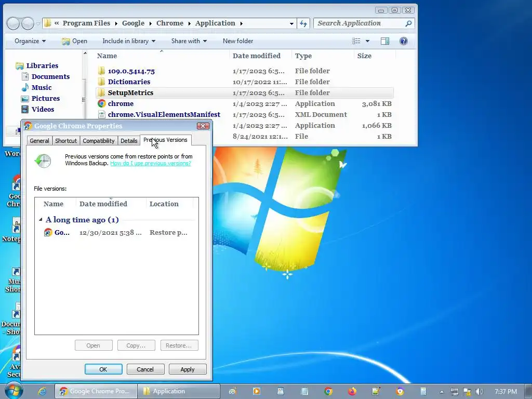532x399 pixels.
Task: Select the Dictionaries folder icon
Action: point(101,82)
